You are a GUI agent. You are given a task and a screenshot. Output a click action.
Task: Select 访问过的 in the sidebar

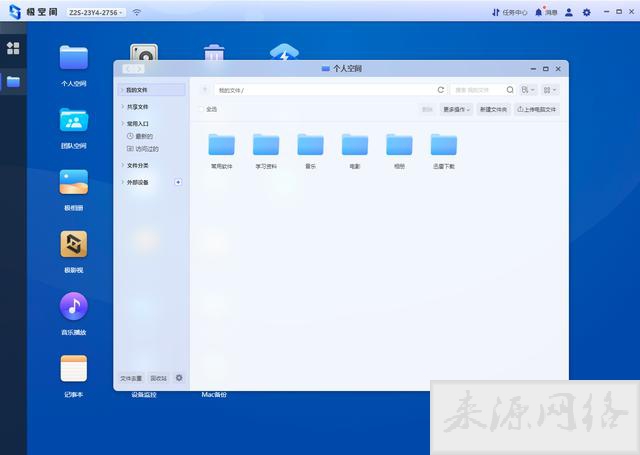[x=146, y=148]
